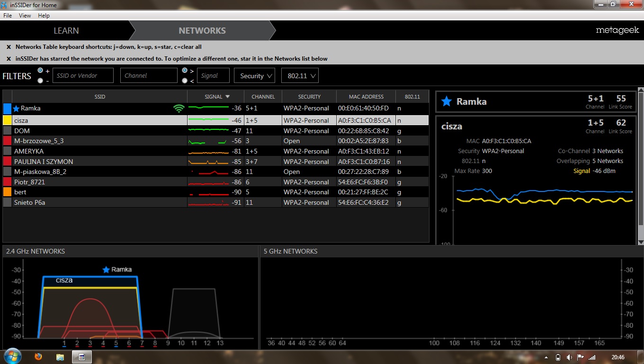The width and height of the screenshot is (644, 364).
Task: Select the Snieto P6a network row
Action: point(216,202)
